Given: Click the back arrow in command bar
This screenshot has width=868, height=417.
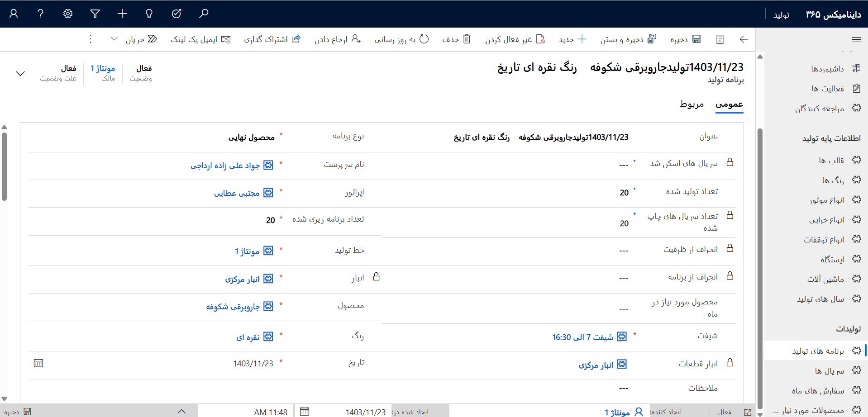Looking at the screenshot, I should coord(744,39).
